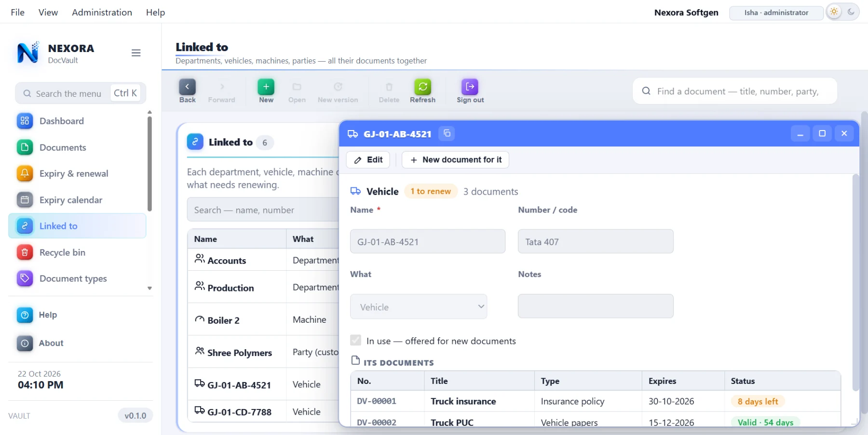The width and height of the screenshot is (868, 435).
Task: Switch to light theme sun icon
Action: (x=834, y=12)
